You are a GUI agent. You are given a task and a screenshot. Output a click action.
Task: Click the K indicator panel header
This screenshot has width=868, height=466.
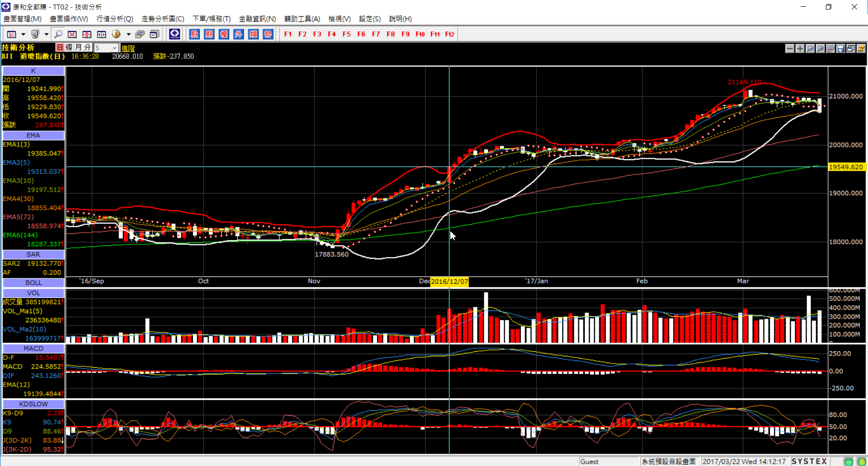[33, 71]
